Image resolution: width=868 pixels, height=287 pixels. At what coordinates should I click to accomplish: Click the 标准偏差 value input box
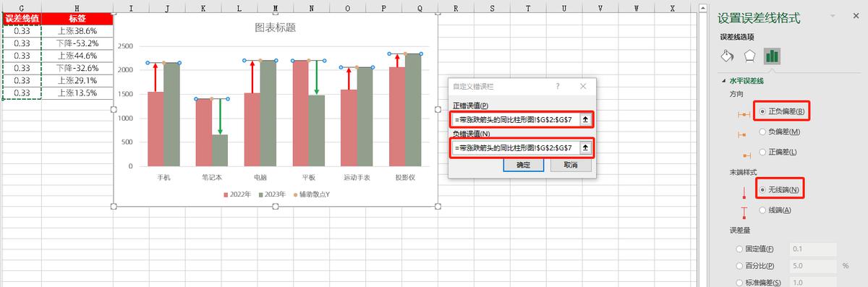point(812,283)
